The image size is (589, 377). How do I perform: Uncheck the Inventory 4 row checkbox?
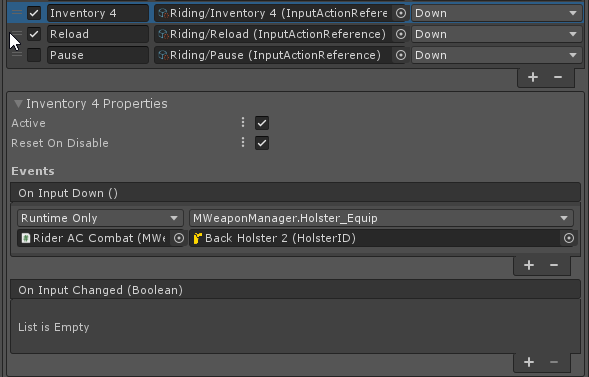[x=34, y=13]
